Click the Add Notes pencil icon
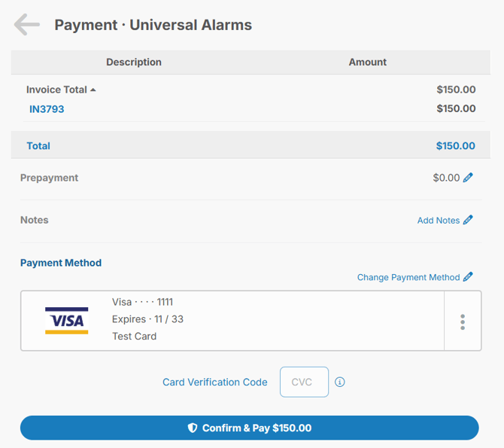 (468, 220)
